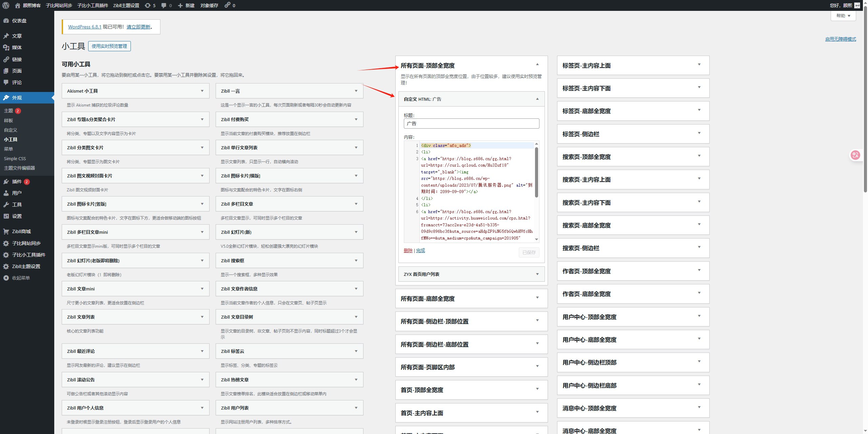The image size is (868, 434).
Task: Open the 仪表盘 dashboard menu
Action: point(19,21)
